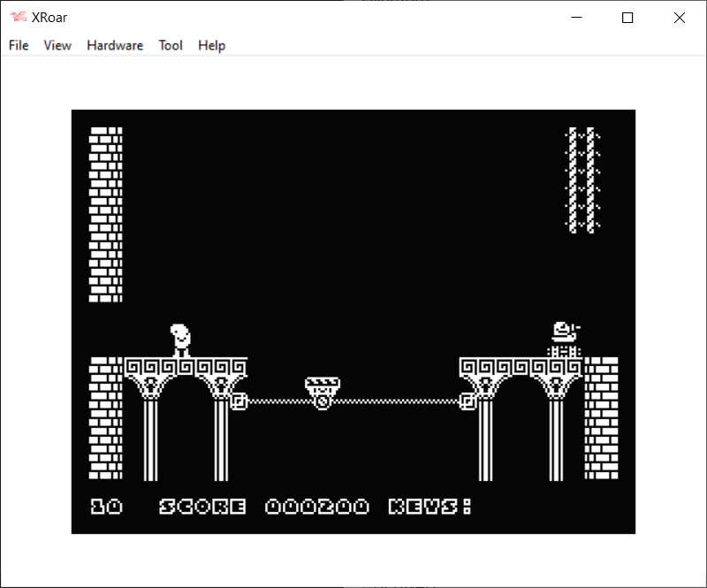707x588 pixels.
Task: Open the View menu
Action: [57, 45]
